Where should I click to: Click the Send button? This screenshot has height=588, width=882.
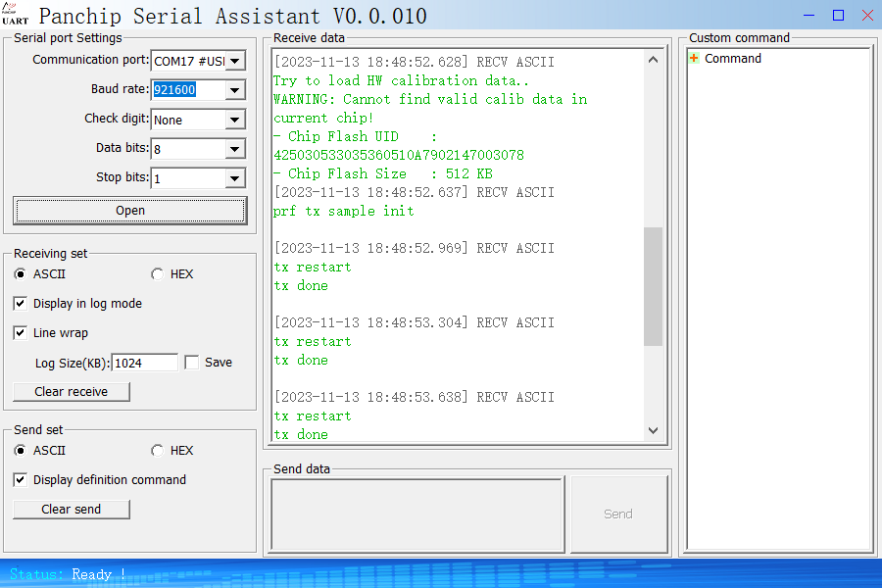pyautogui.click(x=618, y=514)
